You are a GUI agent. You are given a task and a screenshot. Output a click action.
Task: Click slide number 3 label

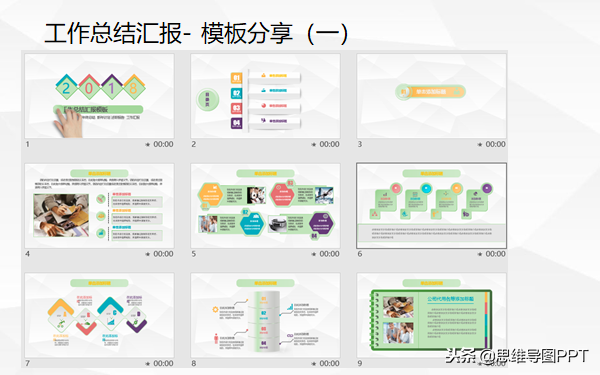click(x=360, y=144)
